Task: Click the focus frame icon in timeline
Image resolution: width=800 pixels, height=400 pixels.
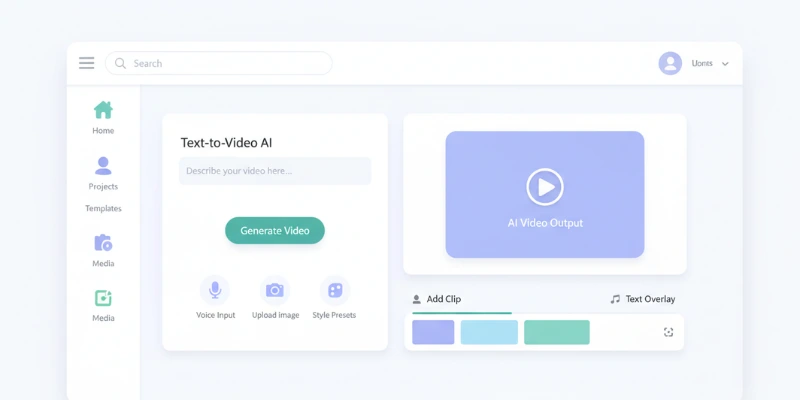Action: (668, 332)
